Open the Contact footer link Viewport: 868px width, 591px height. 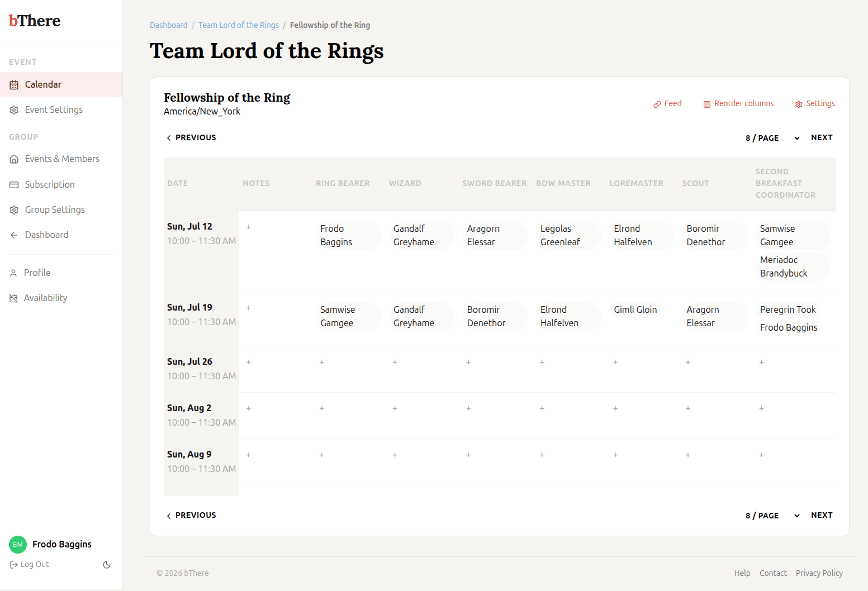(x=773, y=573)
